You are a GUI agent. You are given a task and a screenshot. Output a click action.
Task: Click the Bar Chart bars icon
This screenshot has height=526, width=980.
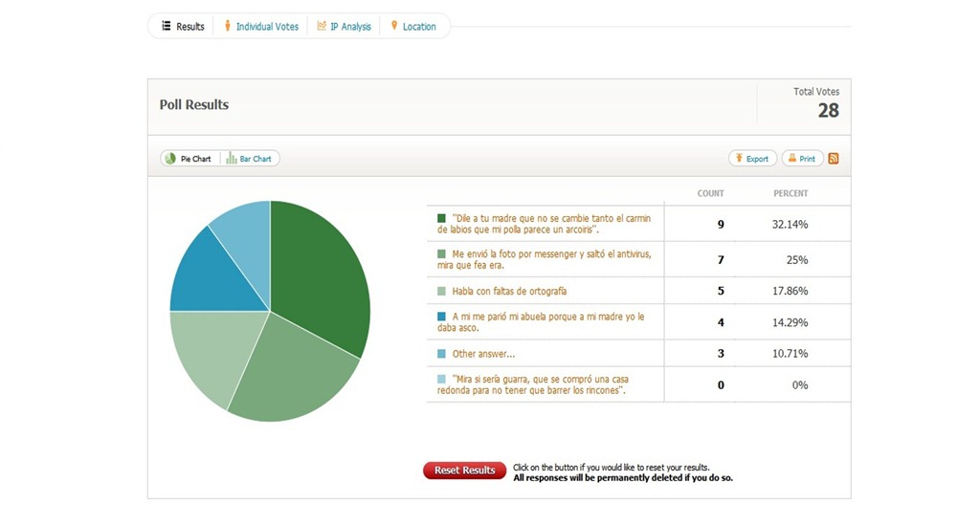232,158
